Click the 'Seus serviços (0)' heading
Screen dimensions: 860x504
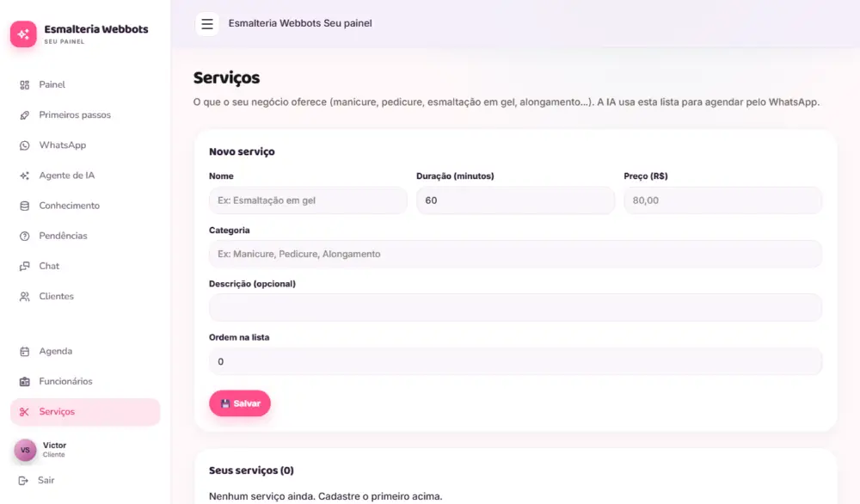(x=251, y=470)
